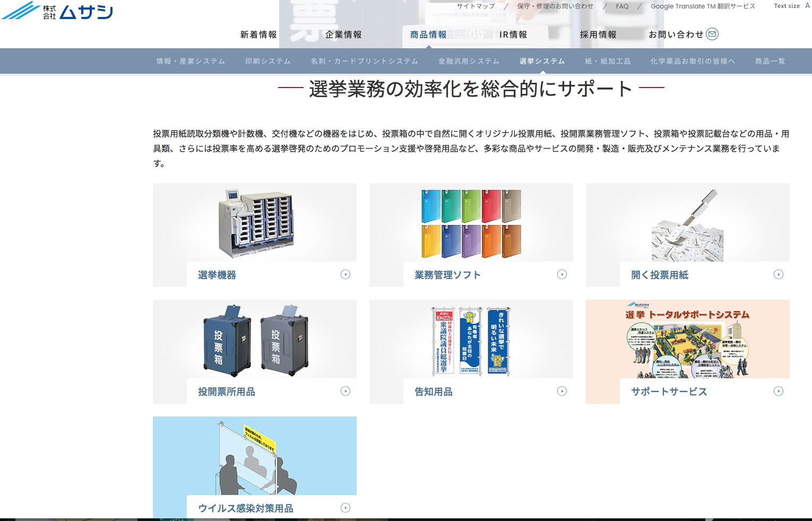This screenshot has width=812, height=521.
Task: Select 商品一覧 submenu item
Action: pyautogui.click(x=770, y=61)
